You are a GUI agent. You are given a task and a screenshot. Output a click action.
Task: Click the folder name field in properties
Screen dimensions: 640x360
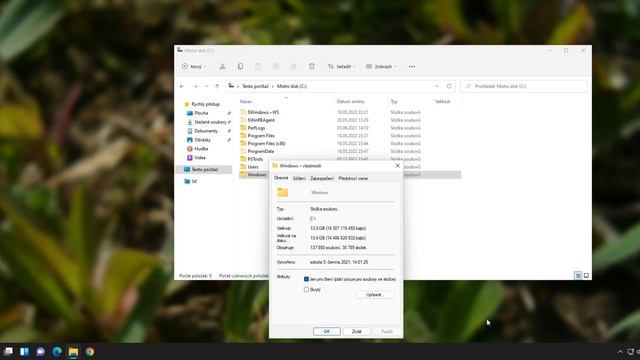click(352, 193)
